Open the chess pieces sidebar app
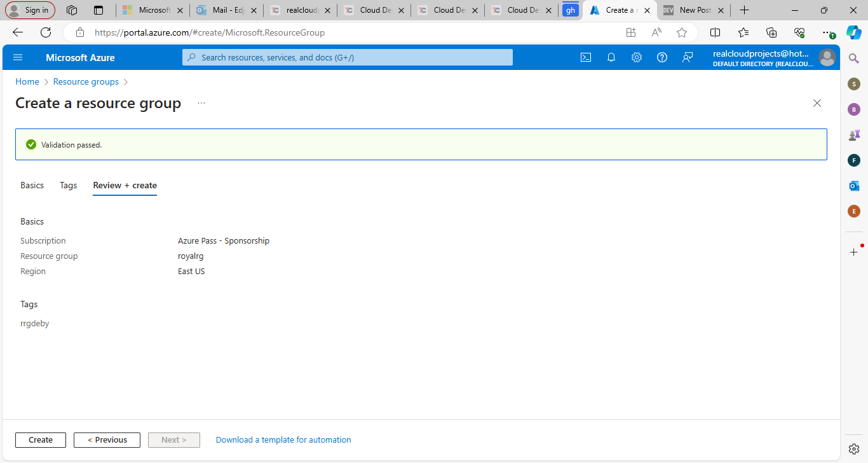Screen dimensions: 868x463 [x=854, y=135]
